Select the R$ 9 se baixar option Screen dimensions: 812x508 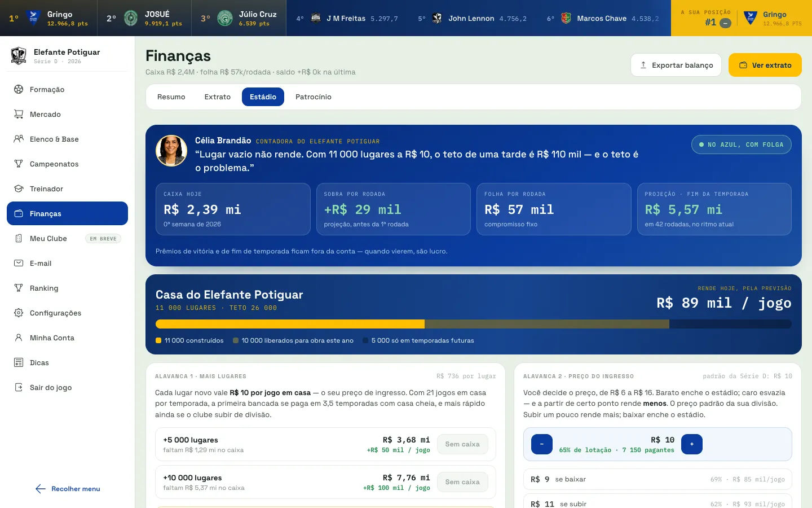pyautogui.click(x=657, y=479)
